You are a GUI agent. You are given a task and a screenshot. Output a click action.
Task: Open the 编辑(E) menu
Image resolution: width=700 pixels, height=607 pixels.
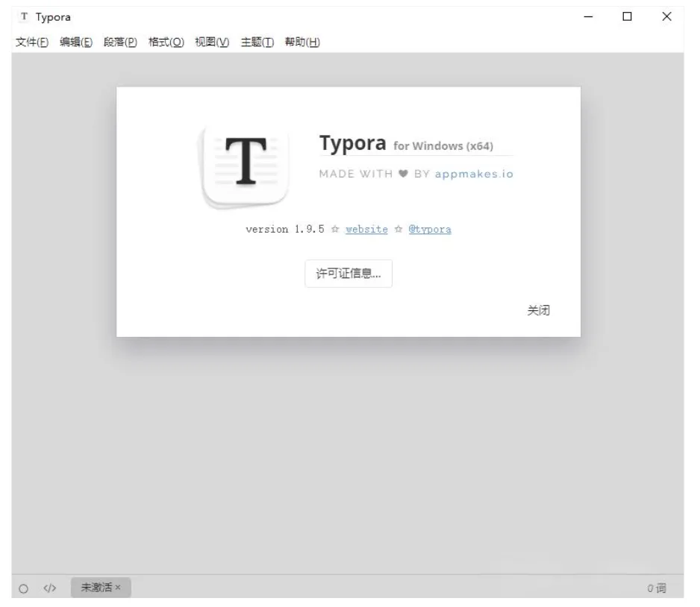[x=76, y=42]
